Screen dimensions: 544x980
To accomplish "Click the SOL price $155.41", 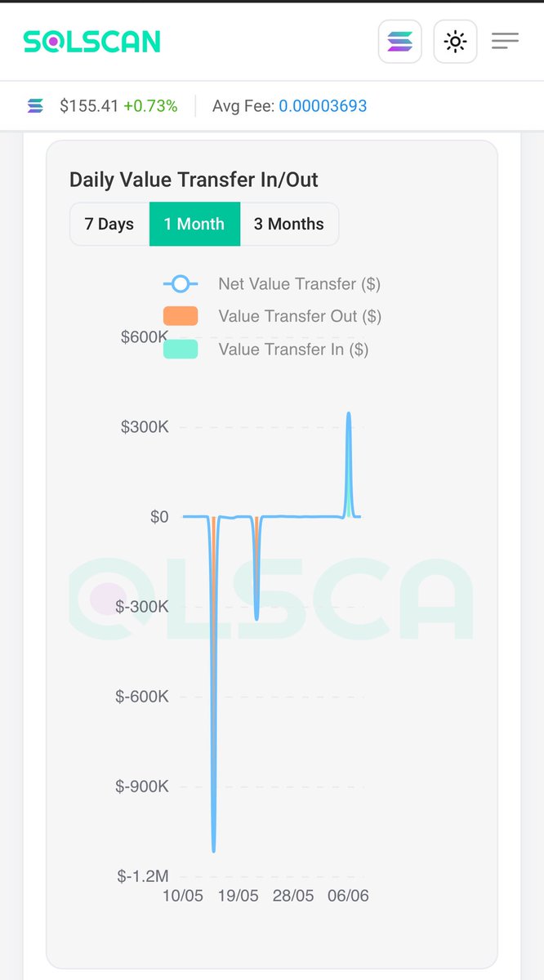I will pos(89,106).
